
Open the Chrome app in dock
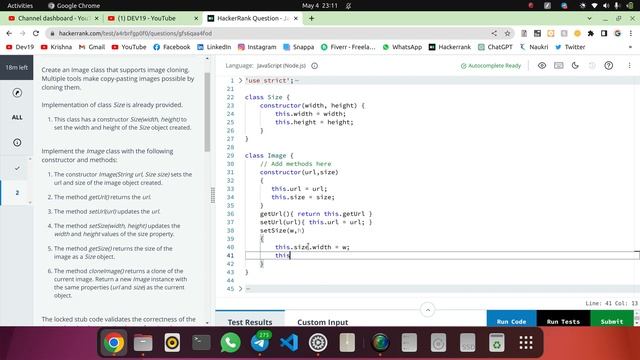pos(114,342)
